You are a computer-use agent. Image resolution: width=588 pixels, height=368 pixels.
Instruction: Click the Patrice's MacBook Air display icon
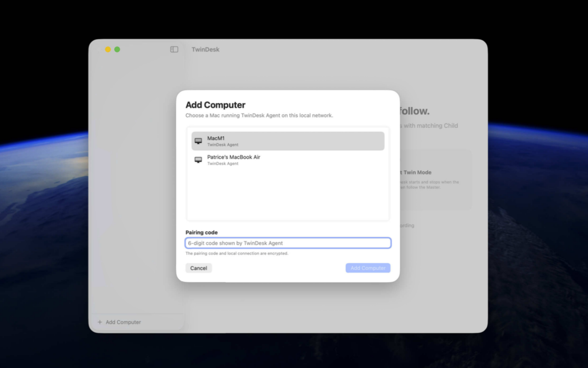click(198, 160)
